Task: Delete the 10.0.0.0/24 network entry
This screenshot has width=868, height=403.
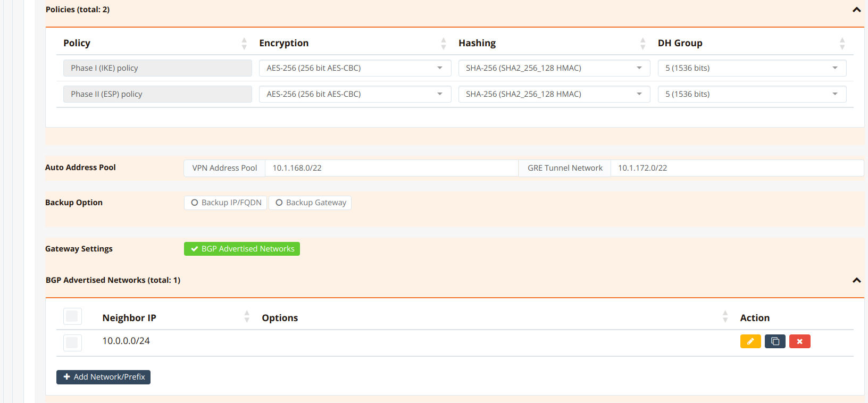Action: [799, 341]
